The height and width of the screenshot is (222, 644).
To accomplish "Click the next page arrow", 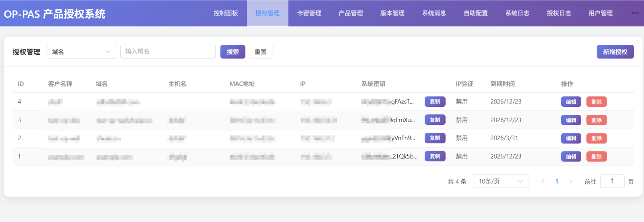I will tap(570, 181).
